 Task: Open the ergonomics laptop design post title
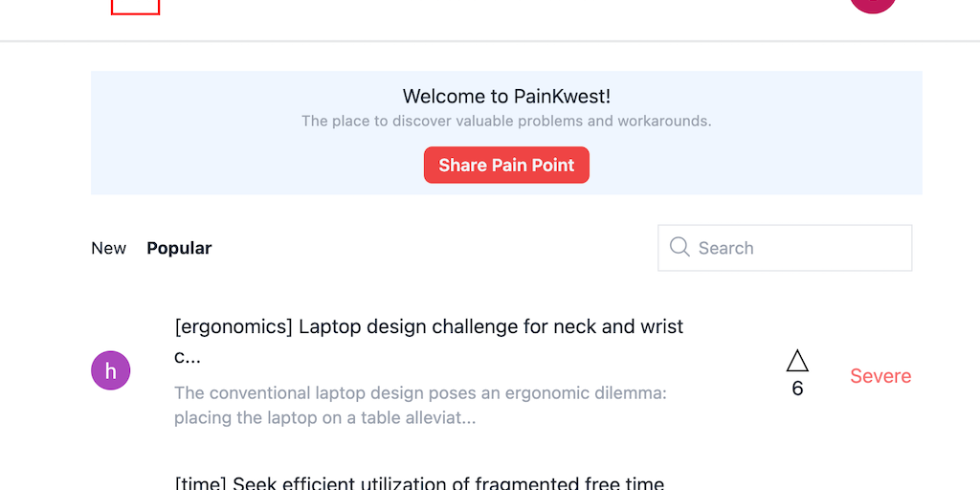pos(429,327)
